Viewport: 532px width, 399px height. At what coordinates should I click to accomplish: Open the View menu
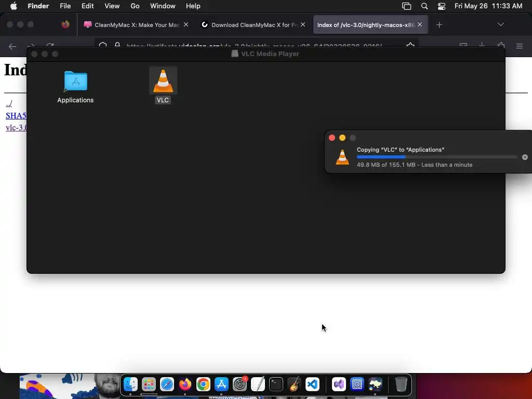tap(112, 6)
